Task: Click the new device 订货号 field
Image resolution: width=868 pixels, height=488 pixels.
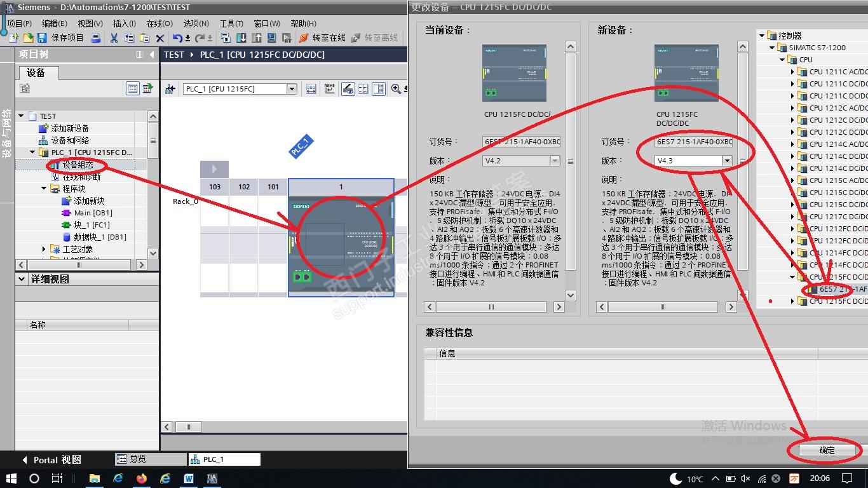Action: pyautogui.click(x=694, y=142)
